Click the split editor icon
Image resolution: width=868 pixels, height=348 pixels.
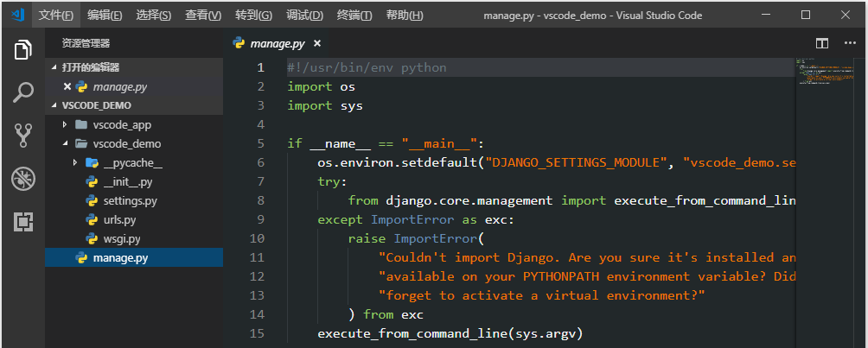pos(822,42)
